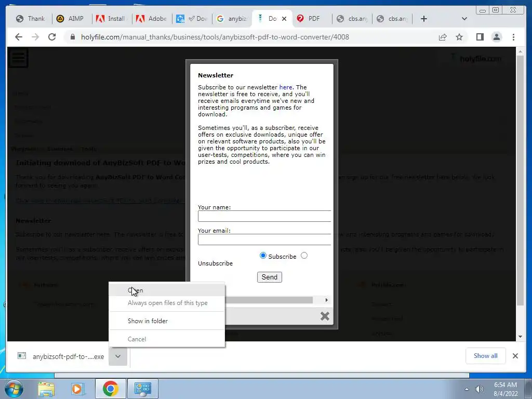
Task: Click the address bar URL
Action: [x=215, y=37]
